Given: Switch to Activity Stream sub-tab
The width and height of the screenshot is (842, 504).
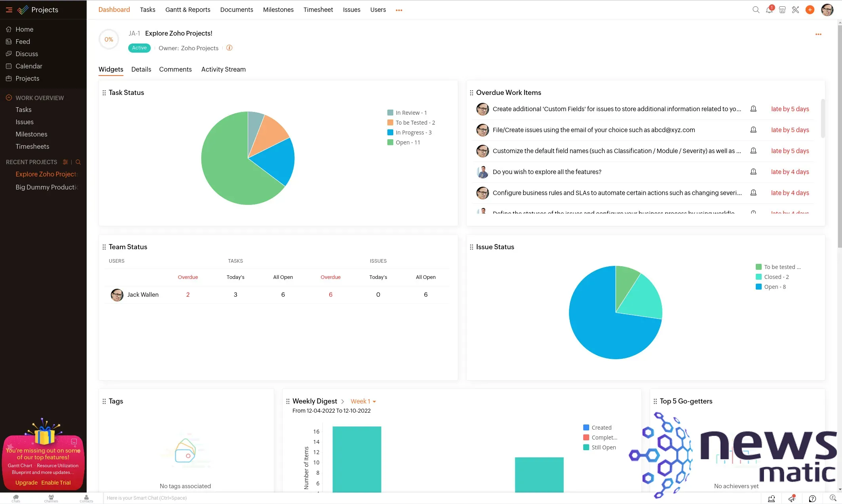Looking at the screenshot, I should click(224, 70).
